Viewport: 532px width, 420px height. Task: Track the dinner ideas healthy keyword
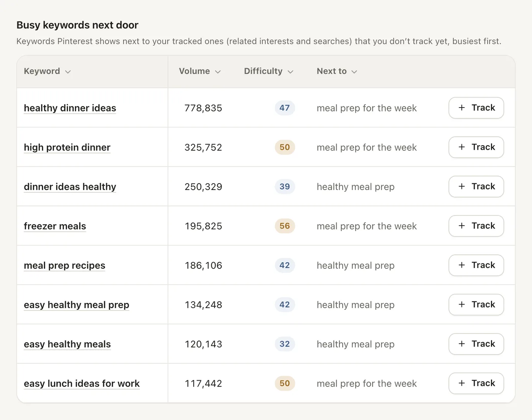tap(476, 187)
